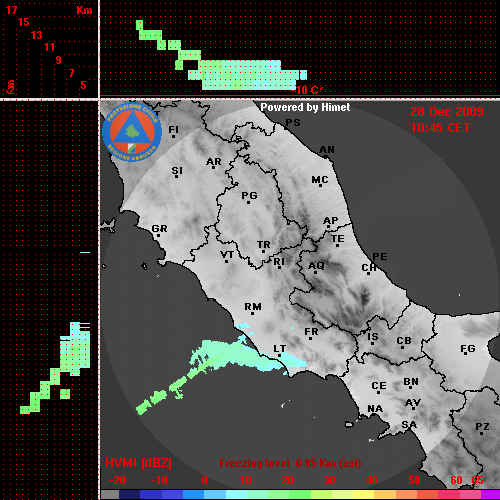Select the FR city marker
The image size is (500, 500).
[x=310, y=339]
